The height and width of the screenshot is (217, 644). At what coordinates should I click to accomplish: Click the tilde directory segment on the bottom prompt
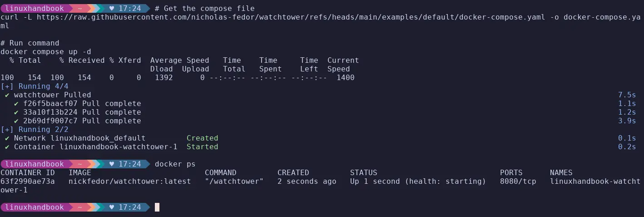pyautogui.click(x=79, y=207)
